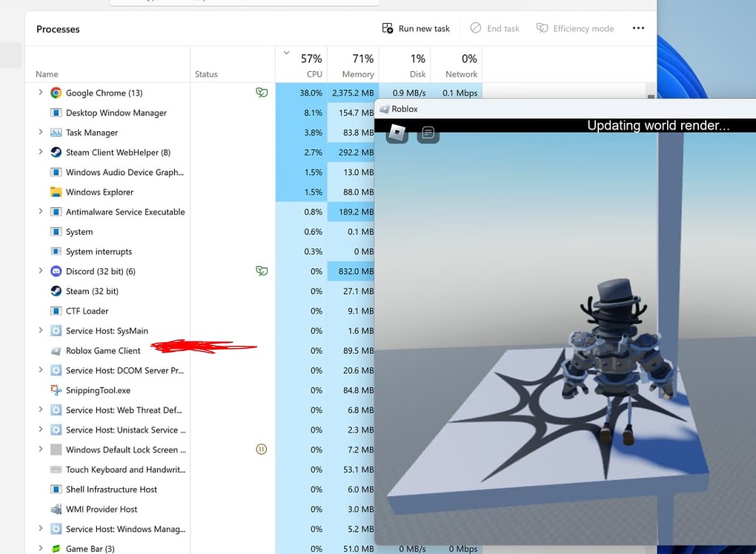Screen dimensions: 756x554
Task: Collapse arrow on the CPU column header
Action: pos(286,53)
